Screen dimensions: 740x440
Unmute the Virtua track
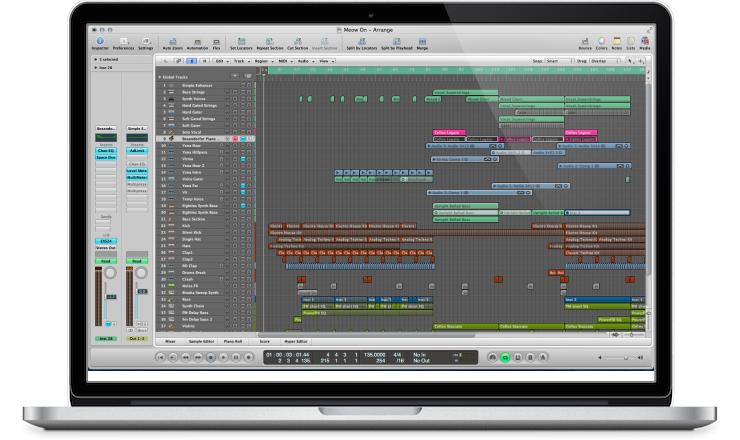click(243, 159)
